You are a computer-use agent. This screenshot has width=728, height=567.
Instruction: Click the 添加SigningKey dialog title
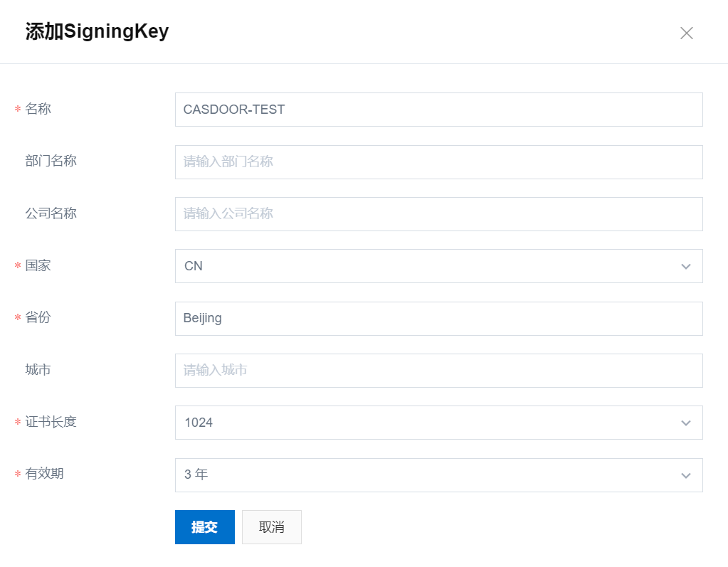96,31
